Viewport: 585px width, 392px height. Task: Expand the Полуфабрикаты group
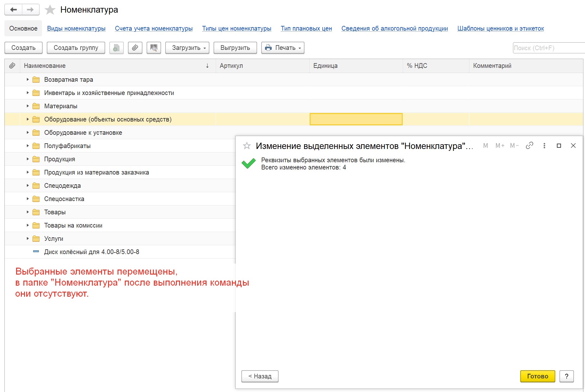point(28,146)
